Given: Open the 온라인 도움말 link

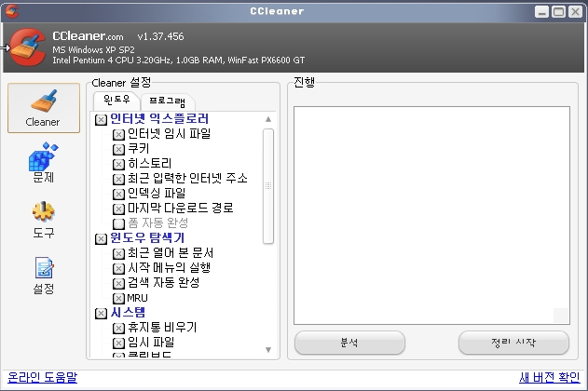Looking at the screenshot, I should pyautogui.click(x=42, y=377).
